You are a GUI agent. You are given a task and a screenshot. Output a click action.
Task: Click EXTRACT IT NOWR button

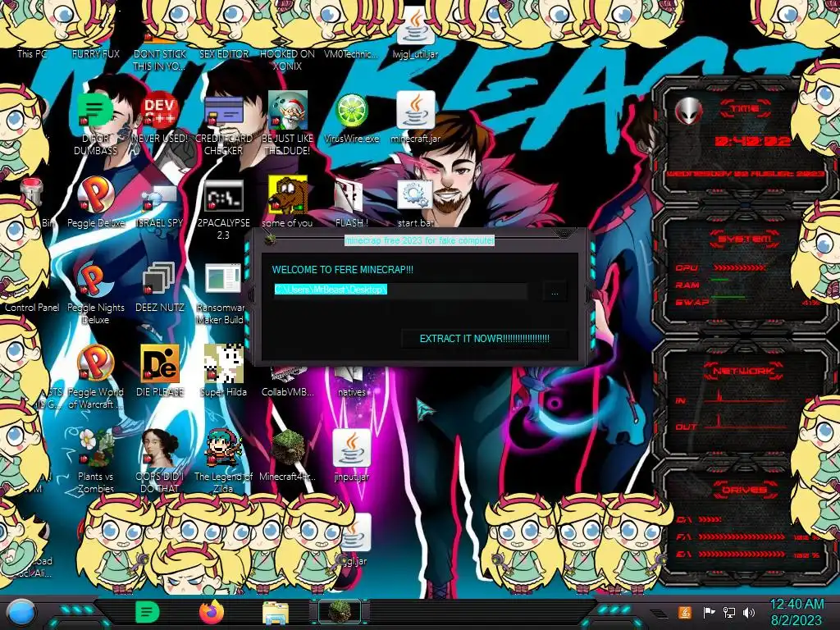(x=484, y=339)
